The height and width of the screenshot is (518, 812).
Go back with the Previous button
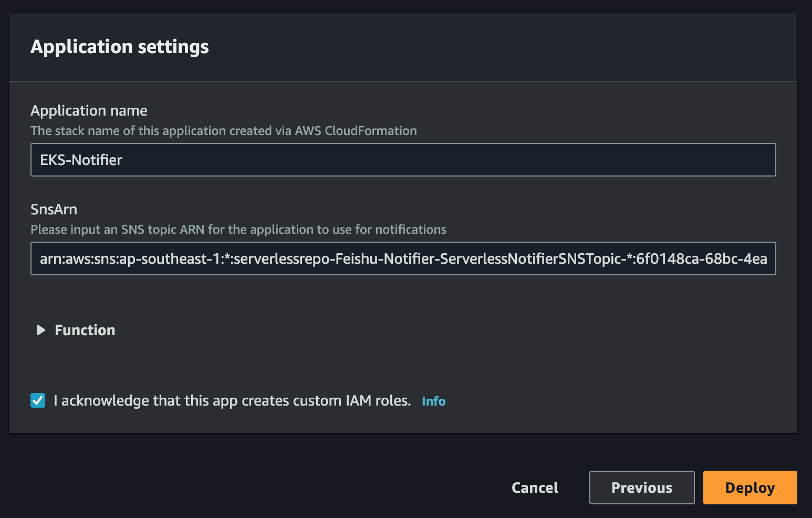[642, 488]
